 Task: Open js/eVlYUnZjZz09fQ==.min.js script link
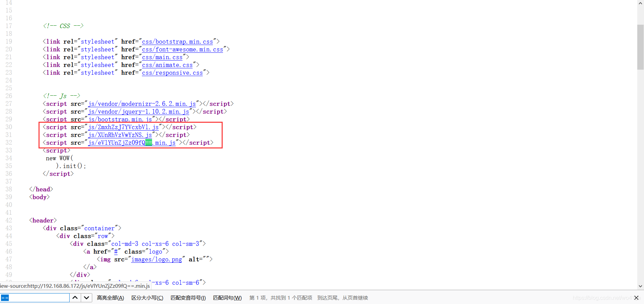click(x=132, y=143)
